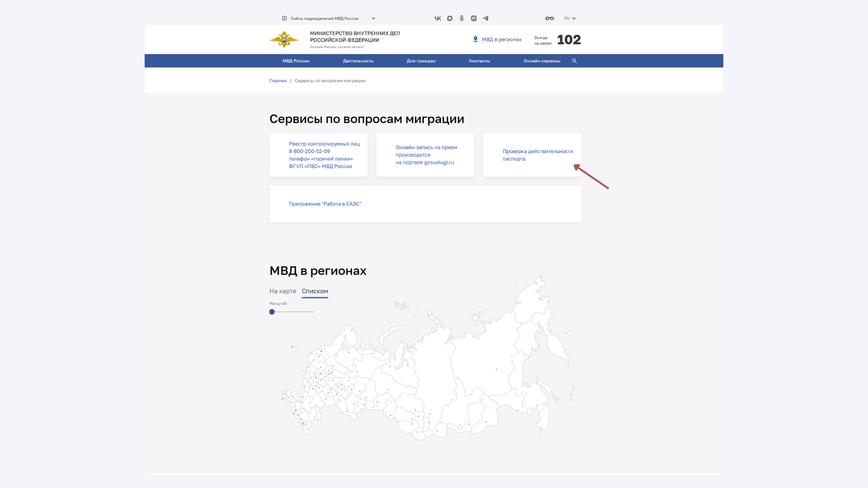The width and height of the screenshot is (868, 488).
Task: Open the Онлайн-сервисы menu
Action: pos(542,61)
